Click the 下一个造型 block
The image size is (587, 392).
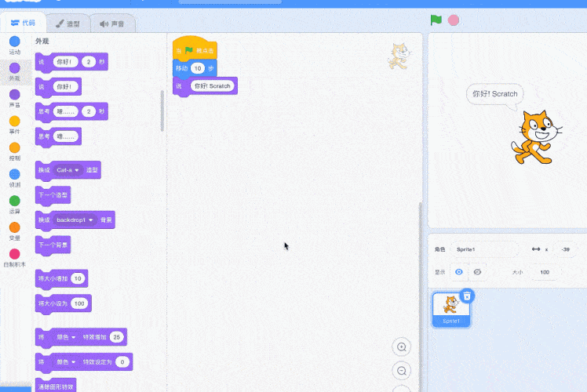click(53, 194)
